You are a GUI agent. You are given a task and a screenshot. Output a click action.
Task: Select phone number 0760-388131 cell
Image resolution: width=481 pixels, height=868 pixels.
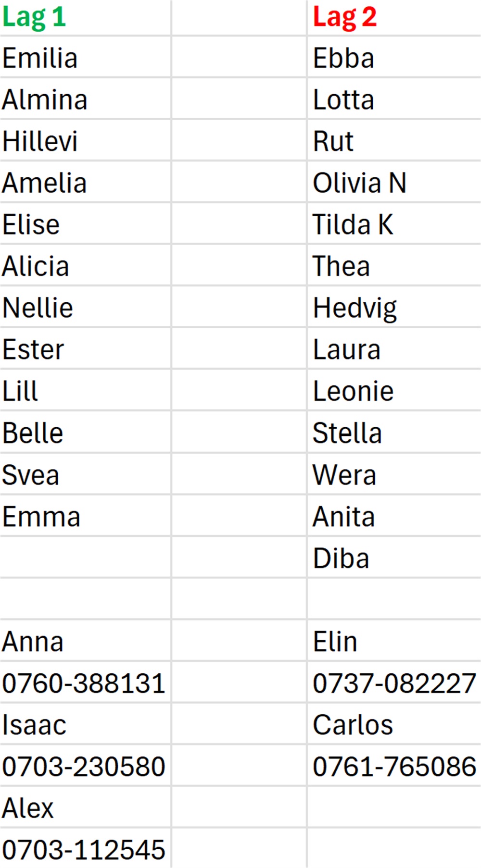pyautogui.click(x=84, y=683)
